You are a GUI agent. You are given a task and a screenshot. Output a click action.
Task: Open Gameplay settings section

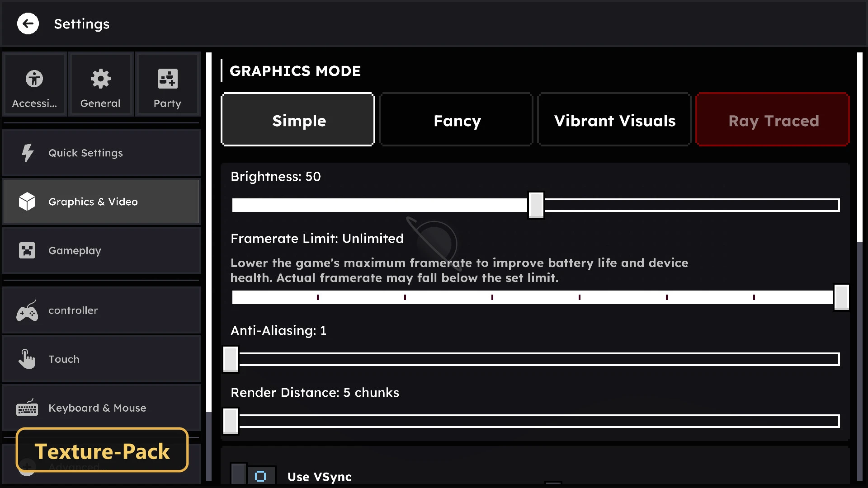[101, 250]
